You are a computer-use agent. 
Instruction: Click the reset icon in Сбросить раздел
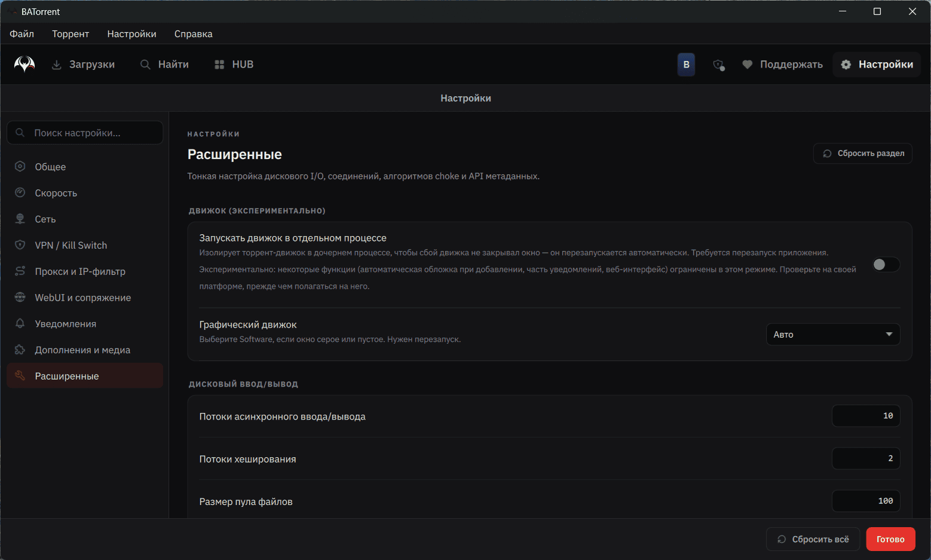(x=827, y=154)
